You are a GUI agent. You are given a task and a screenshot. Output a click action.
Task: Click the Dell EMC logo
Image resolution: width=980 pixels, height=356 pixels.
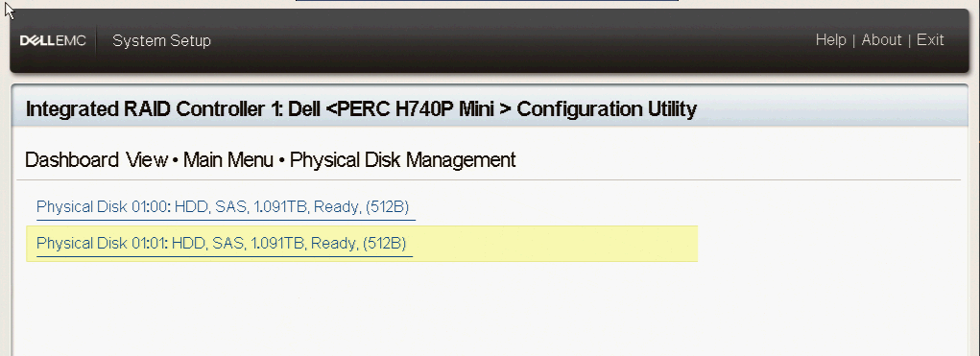click(x=53, y=40)
